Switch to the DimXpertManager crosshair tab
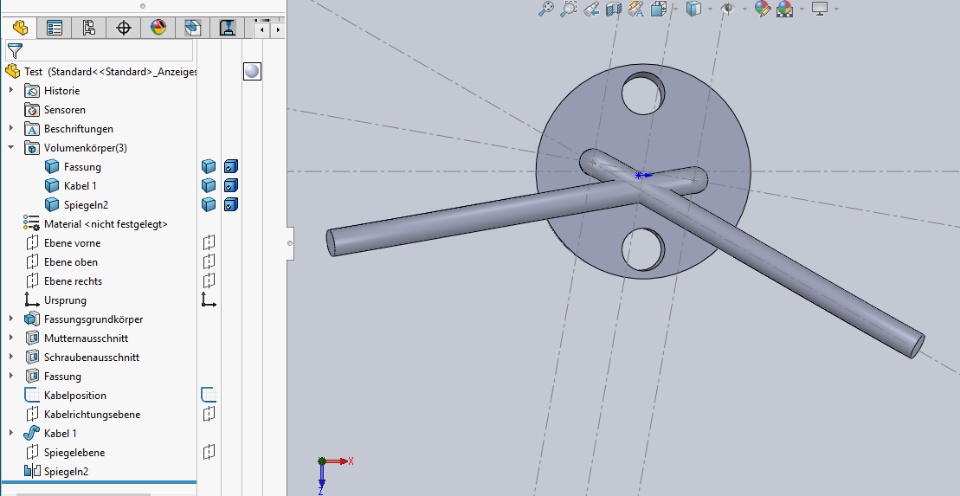Image resolution: width=960 pixels, height=496 pixels. point(124,28)
